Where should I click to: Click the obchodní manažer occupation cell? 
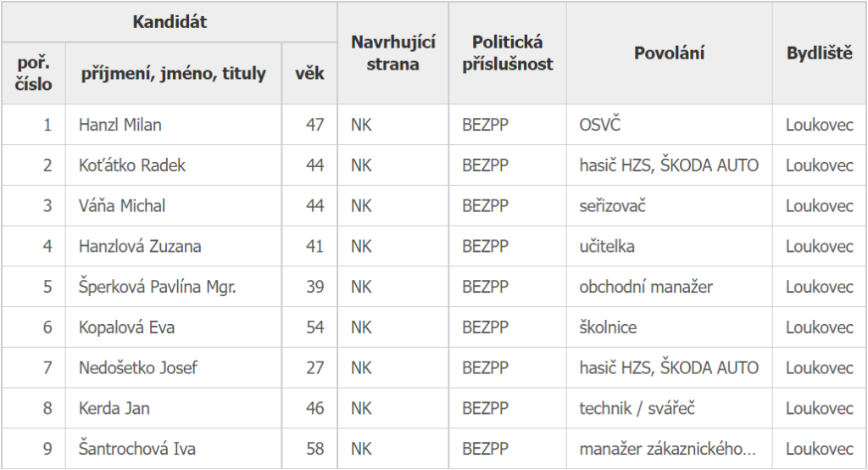point(646,287)
